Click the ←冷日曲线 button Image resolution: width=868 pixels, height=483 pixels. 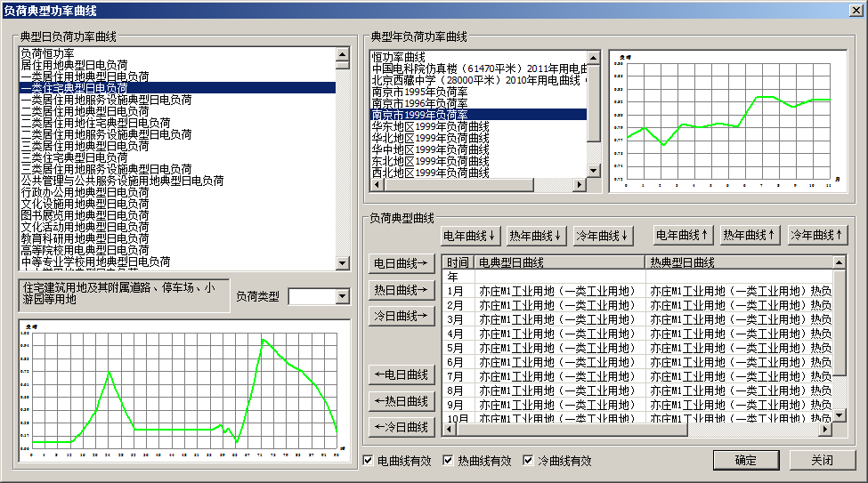coord(401,428)
